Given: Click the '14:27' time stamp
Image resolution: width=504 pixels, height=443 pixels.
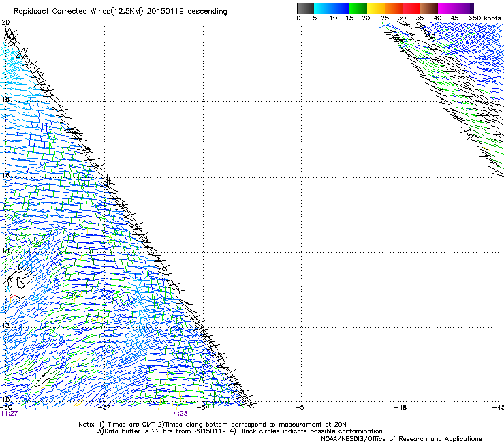Looking at the screenshot, I should point(9,414).
